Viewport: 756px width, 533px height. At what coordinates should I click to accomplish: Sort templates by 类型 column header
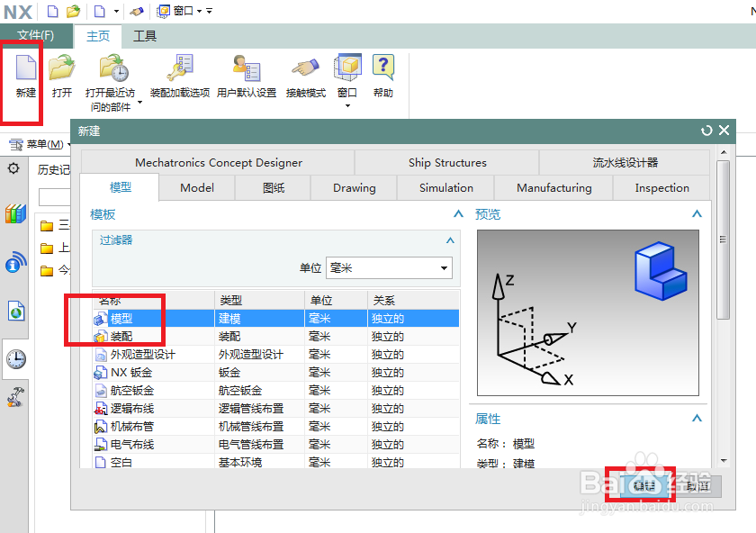tap(259, 300)
